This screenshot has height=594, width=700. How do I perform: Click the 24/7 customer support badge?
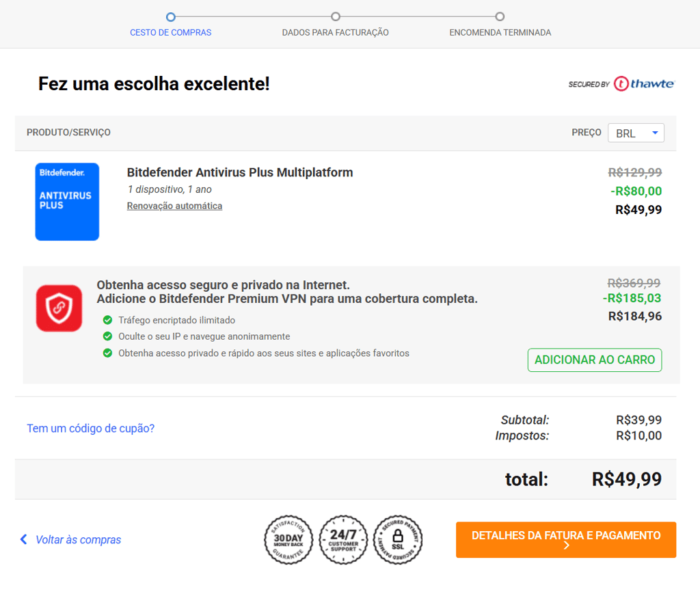tap(343, 539)
